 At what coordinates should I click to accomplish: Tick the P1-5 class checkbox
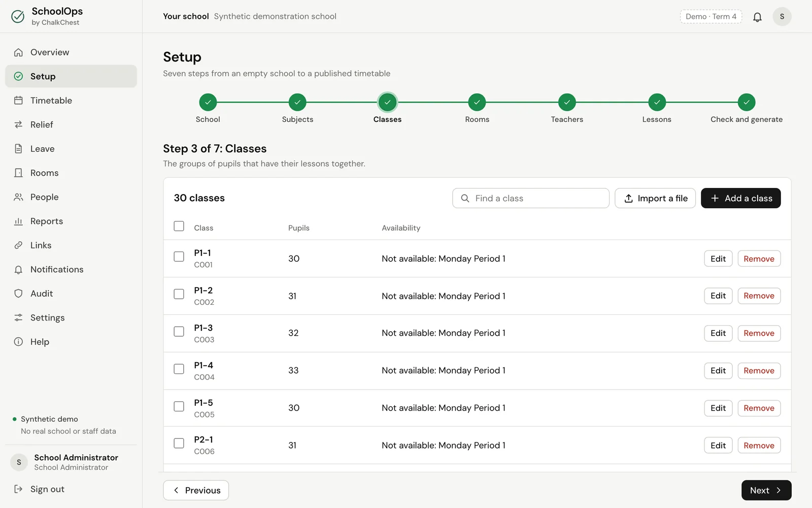pyautogui.click(x=179, y=406)
